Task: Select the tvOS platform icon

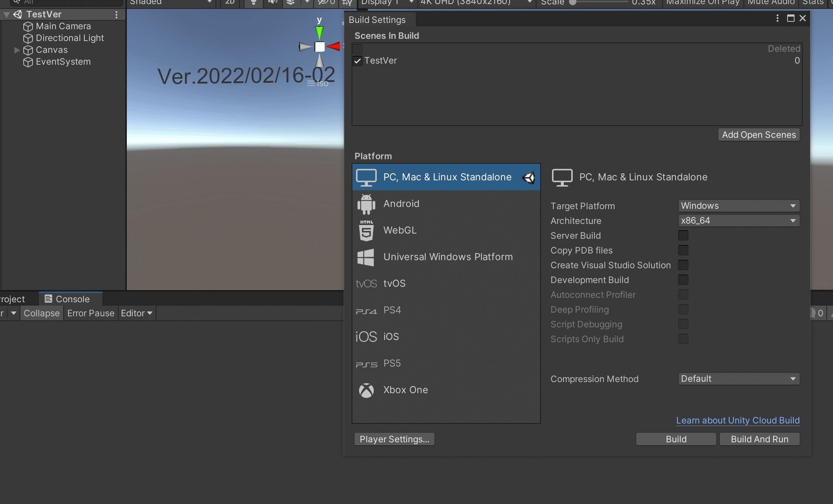Action: (x=366, y=283)
